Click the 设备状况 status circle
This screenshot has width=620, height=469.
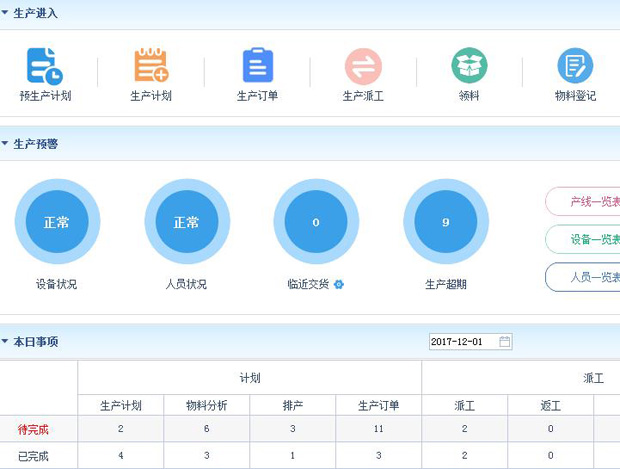click(56, 222)
